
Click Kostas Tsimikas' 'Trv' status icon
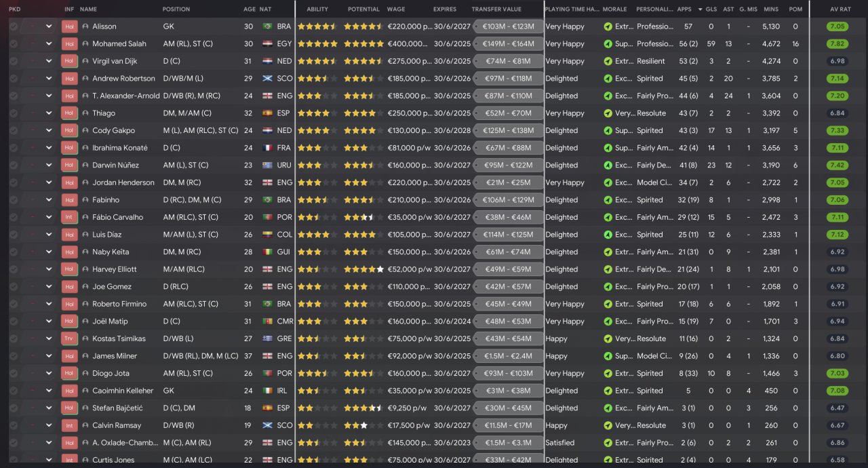pos(69,339)
